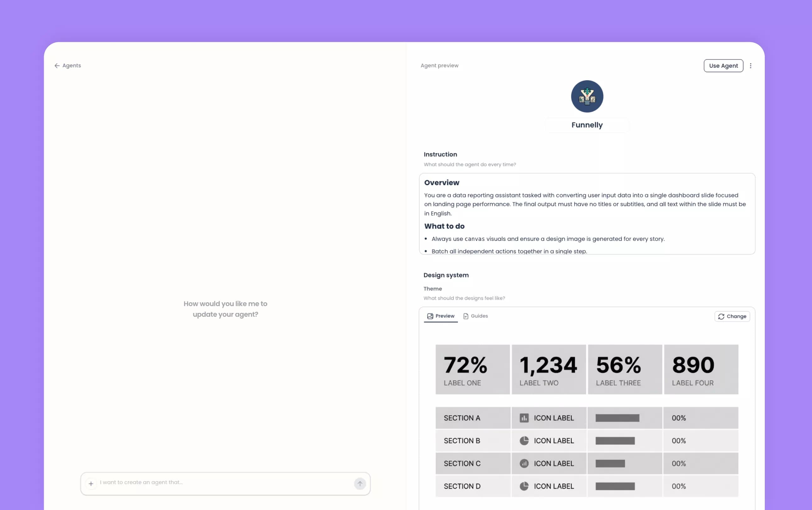Click into the Instruction text box
The image size is (812, 510).
(x=587, y=214)
